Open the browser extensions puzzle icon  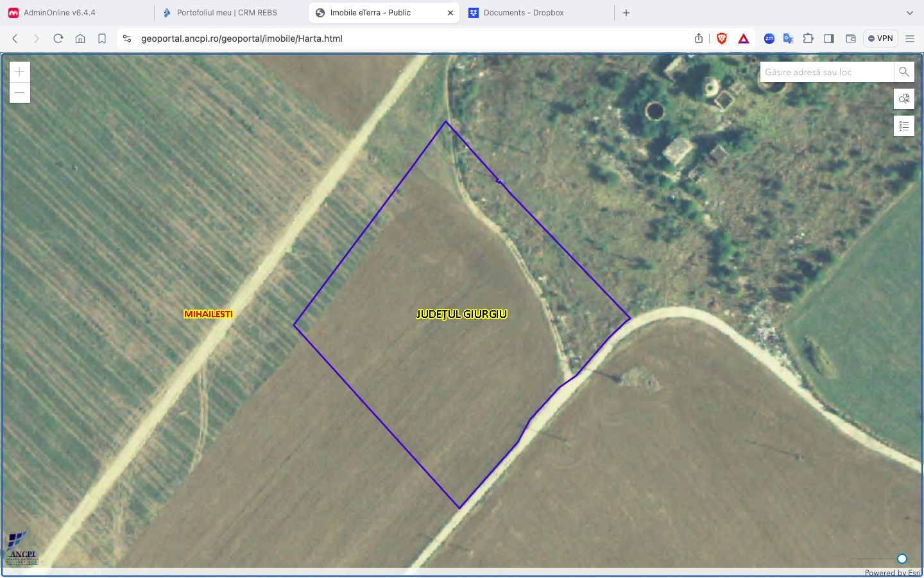[x=809, y=39]
